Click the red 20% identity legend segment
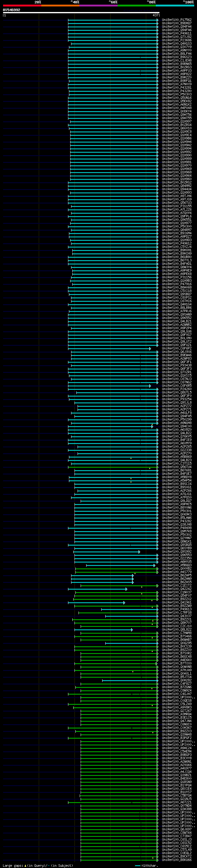 pos(22,6)
